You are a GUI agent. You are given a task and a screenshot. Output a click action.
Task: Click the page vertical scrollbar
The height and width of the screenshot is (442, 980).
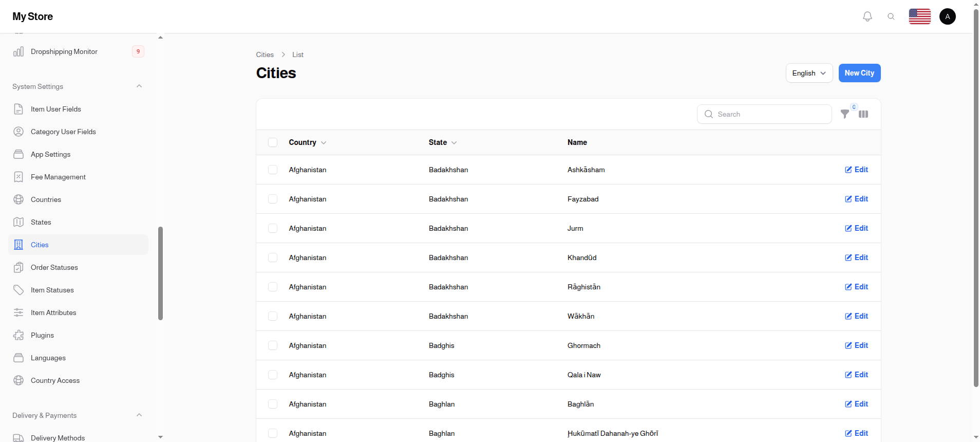tap(976, 198)
